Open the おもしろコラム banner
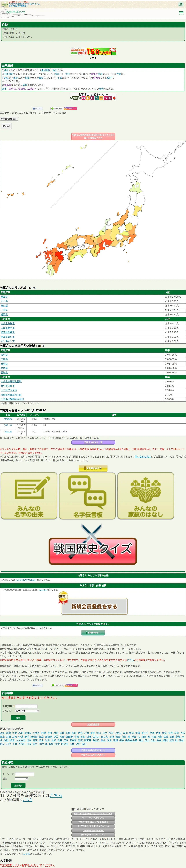Image resolution: width=186 pixels, height=868 pixels. 93,97
